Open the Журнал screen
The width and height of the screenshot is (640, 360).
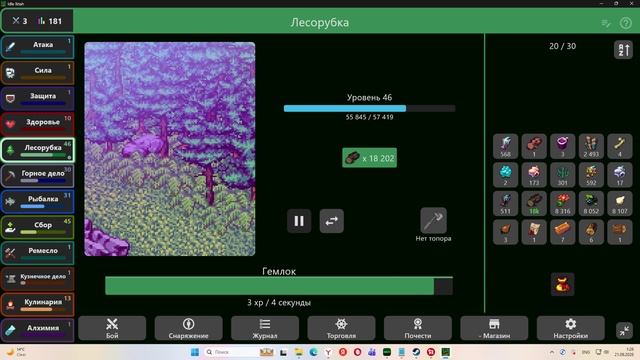(x=264, y=328)
